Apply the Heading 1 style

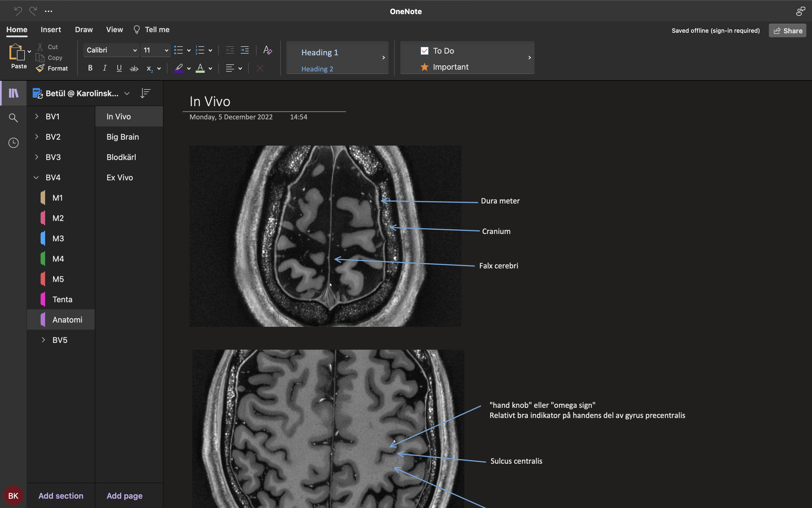click(x=320, y=52)
